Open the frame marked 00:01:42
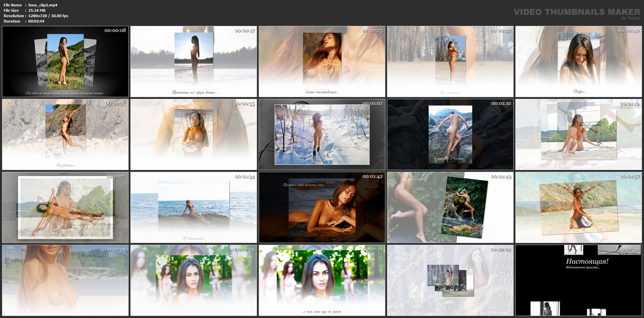Screen dimensions: 644x318 click(x=322, y=207)
